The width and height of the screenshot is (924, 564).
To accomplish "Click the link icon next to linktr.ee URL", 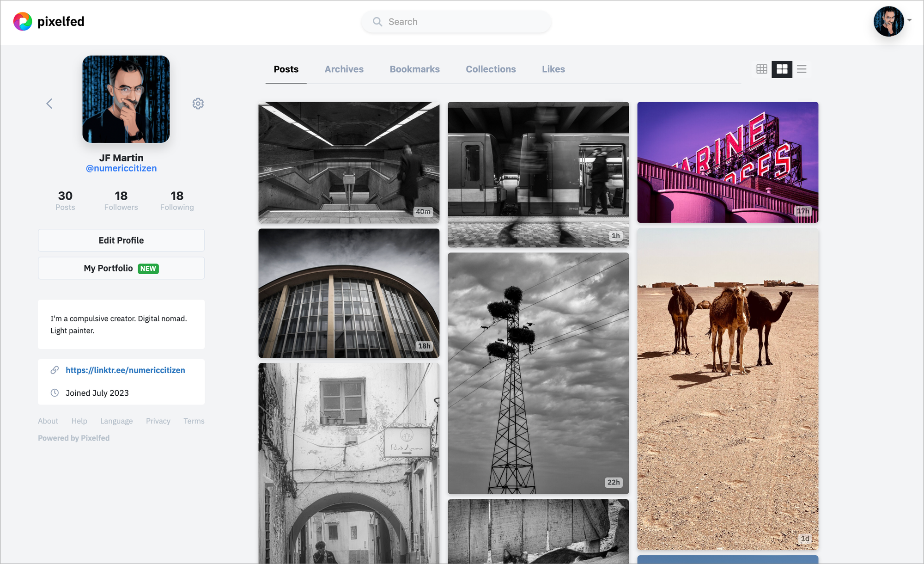I will pyautogui.click(x=55, y=370).
